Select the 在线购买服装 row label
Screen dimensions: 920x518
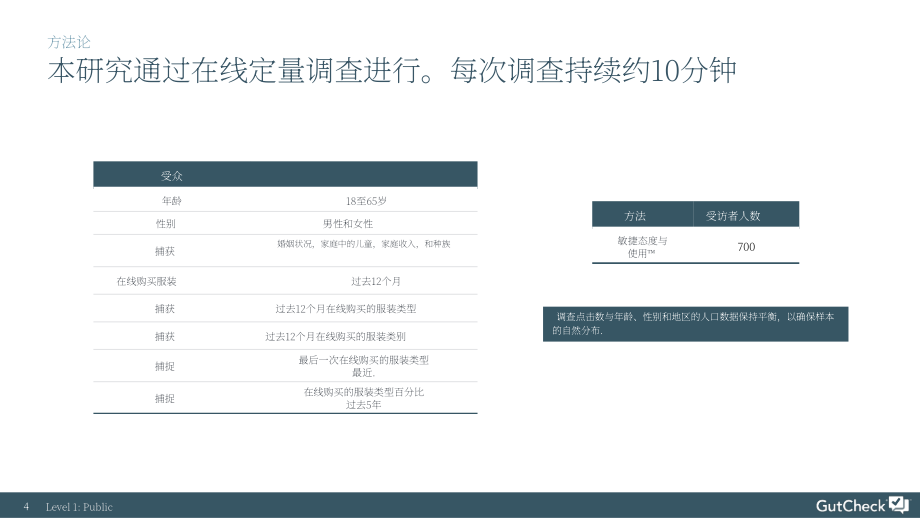[146, 281]
